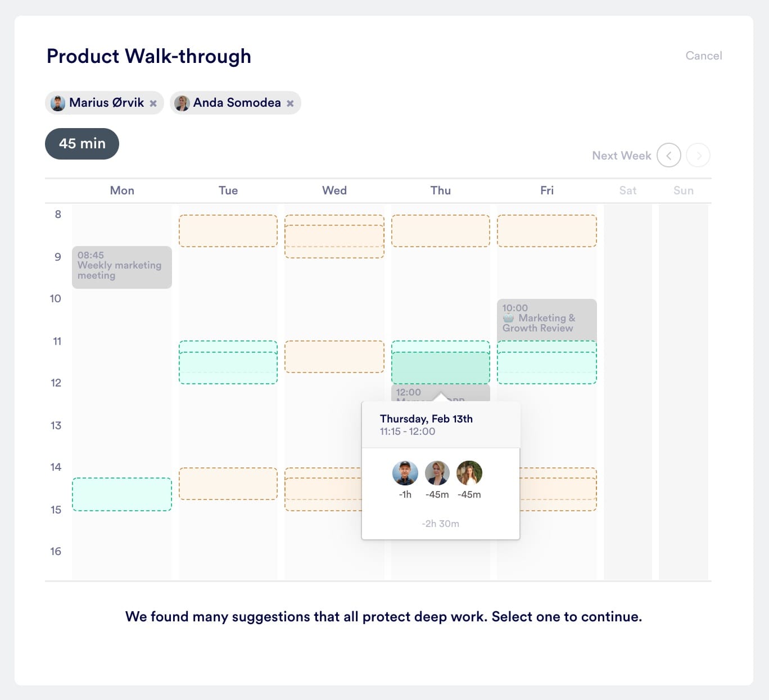769x700 pixels.
Task: Open Weekly marketing meeting event
Action: point(122,267)
